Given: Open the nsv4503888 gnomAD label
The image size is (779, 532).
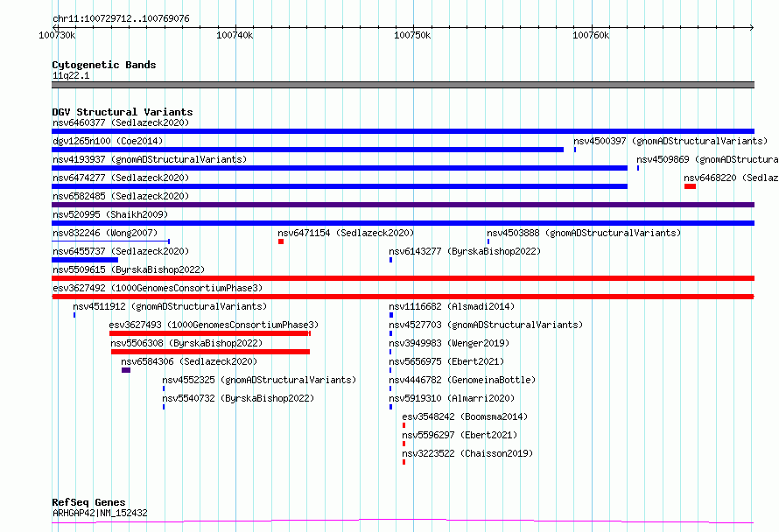Looking at the screenshot, I should tap(584, 233).
